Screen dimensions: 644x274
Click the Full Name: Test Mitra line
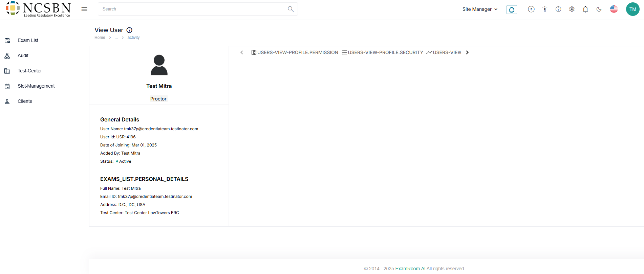121,188
